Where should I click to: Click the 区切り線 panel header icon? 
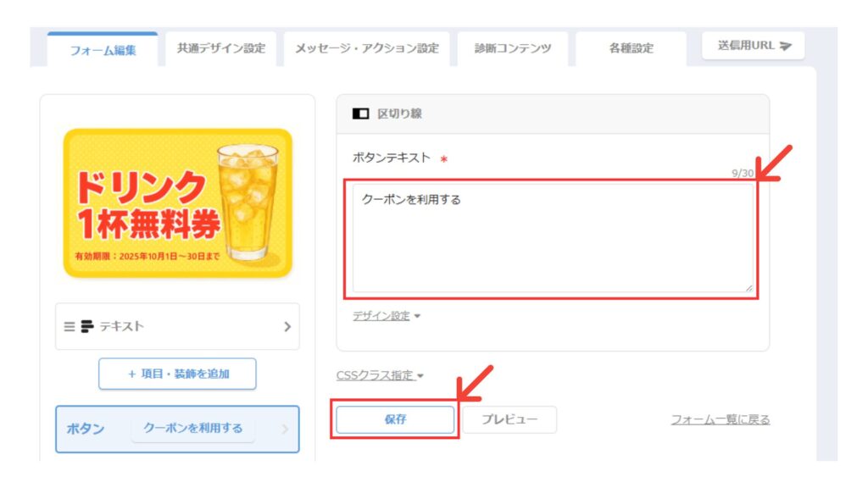[360, 114]
